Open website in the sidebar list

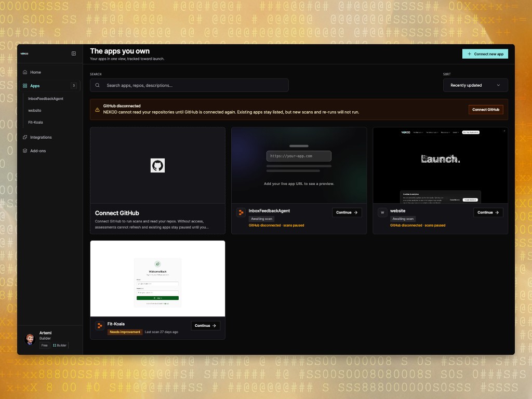pos(35,111)
